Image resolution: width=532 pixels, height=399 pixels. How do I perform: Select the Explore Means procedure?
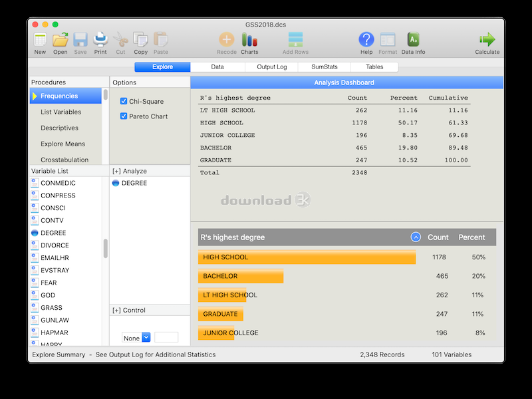coord(66,144)
